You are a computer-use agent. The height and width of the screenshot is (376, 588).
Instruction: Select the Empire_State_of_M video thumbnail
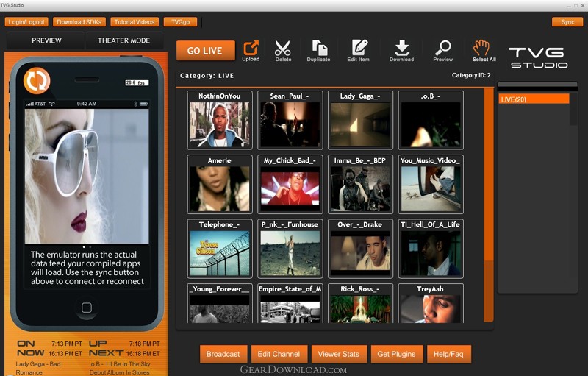[x=290, y=303]
